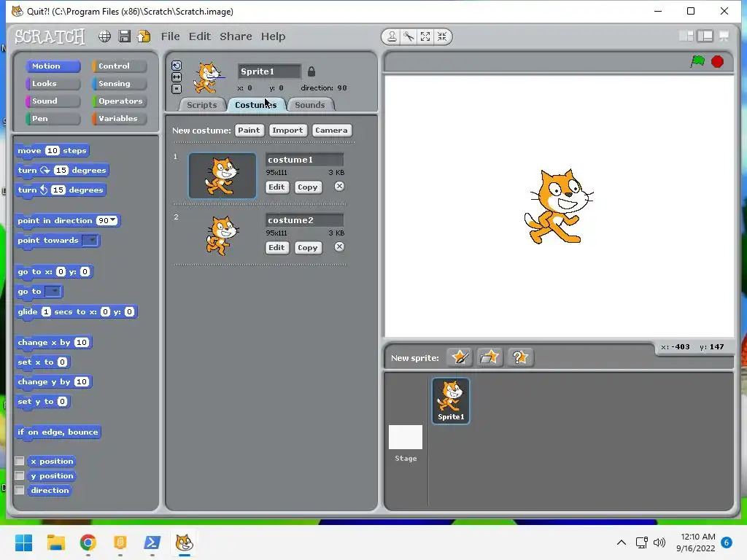Image resolution: width=747 pixels, height=560 pixels.
Task: Click the costume2 name field
Action: tap(304, 220)
